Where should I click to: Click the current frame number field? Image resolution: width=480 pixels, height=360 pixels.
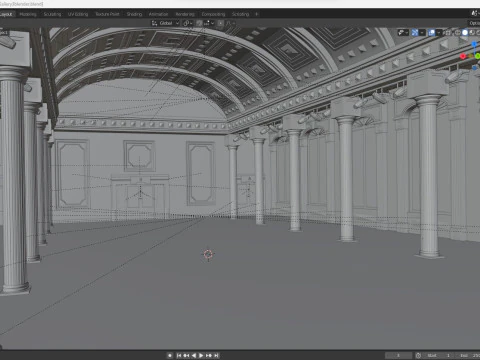click(x=398, y=355)
